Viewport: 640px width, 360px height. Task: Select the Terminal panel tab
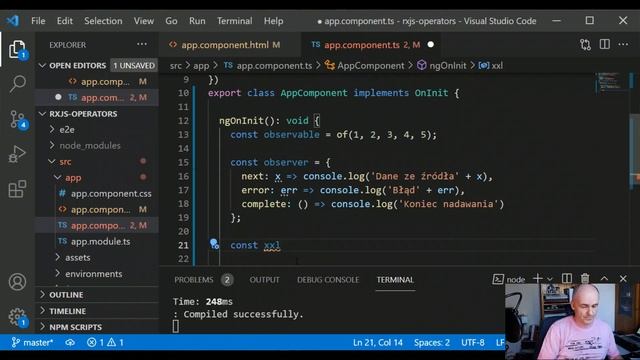(395, 280)
